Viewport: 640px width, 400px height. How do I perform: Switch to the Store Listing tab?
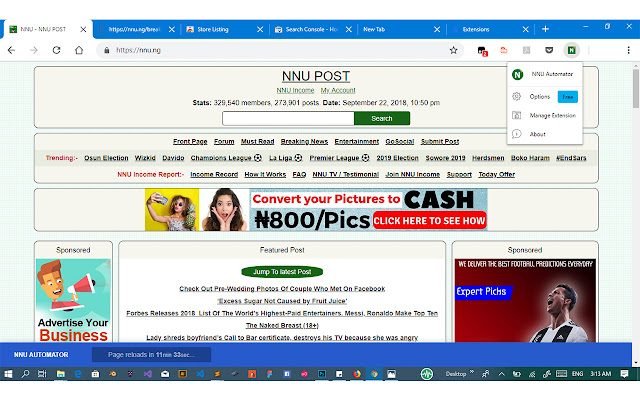222,29
